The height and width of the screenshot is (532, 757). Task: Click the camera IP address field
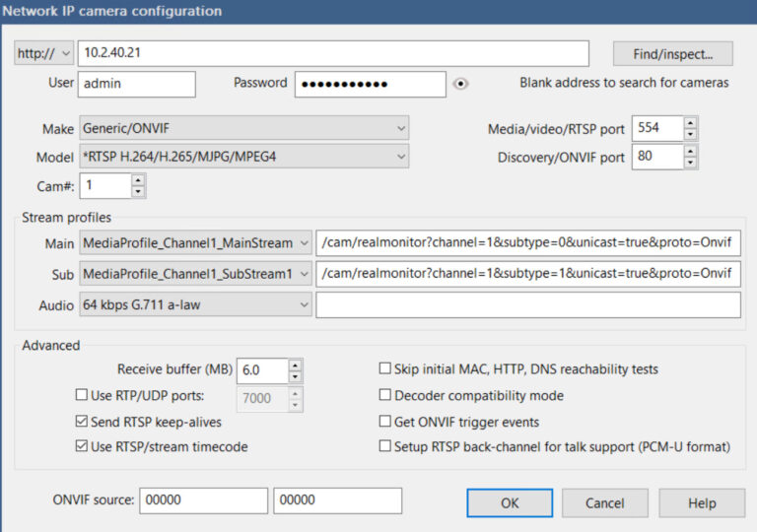pos(332,53)
